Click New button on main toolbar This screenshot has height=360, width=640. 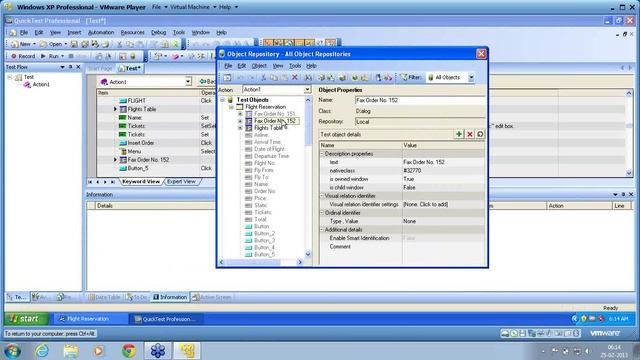pos(21,44)
